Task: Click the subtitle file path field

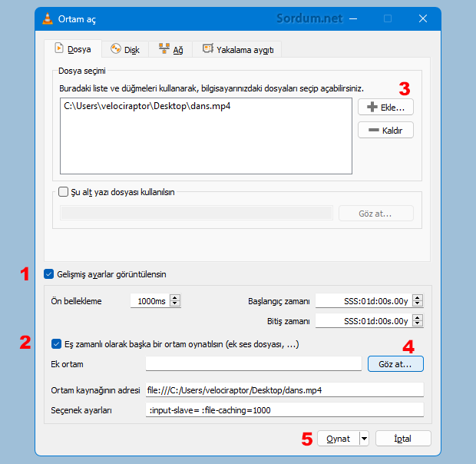Action: (x=197, y=213)
